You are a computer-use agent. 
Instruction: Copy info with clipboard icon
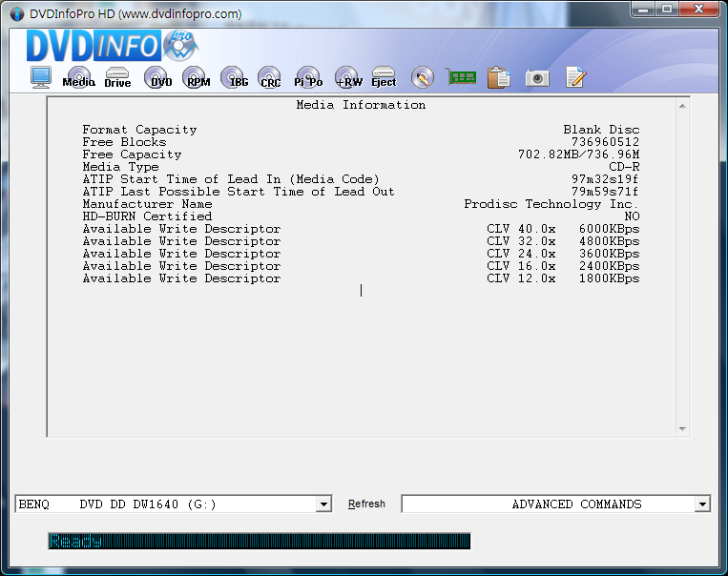point(499,77)
